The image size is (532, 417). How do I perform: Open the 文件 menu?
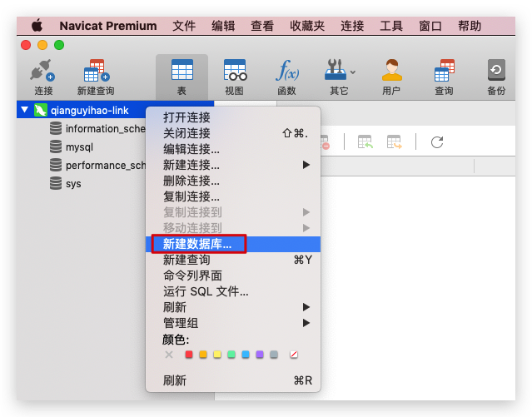point(184,26)
